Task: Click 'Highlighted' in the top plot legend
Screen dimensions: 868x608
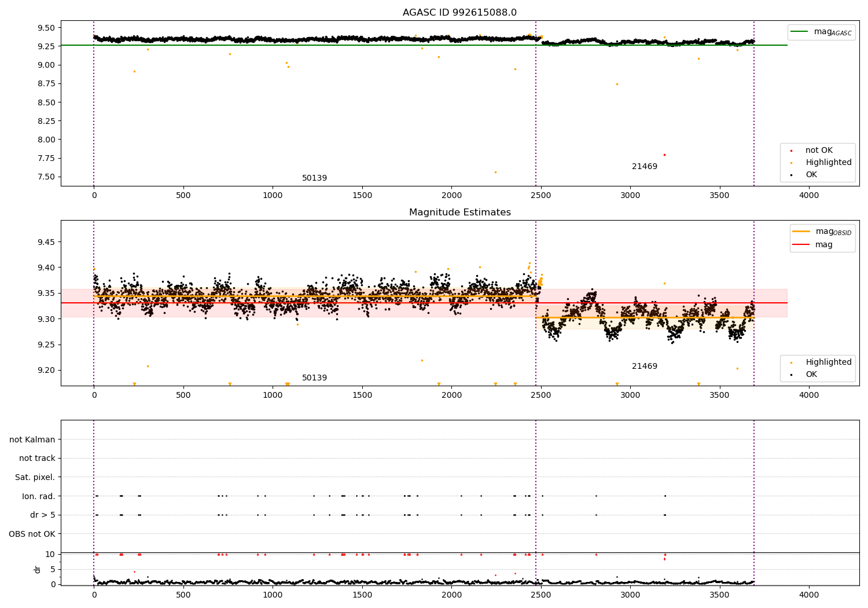Action: pos(829,162)
